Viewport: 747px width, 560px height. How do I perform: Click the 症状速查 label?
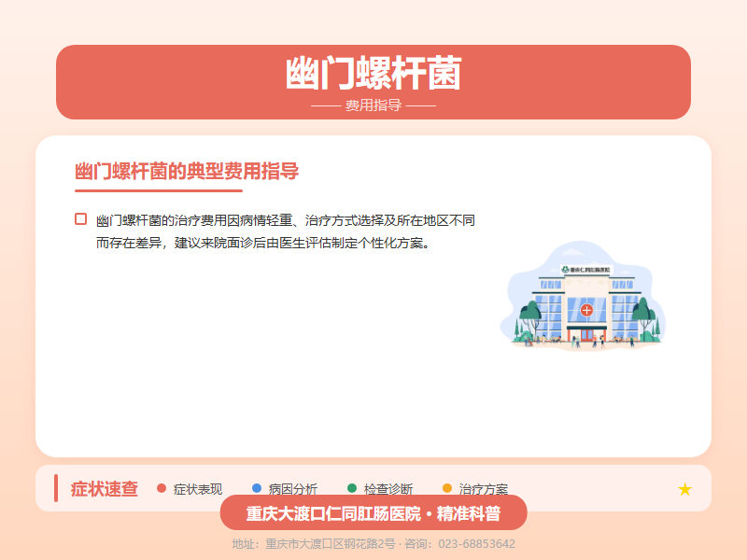[105, 489]
